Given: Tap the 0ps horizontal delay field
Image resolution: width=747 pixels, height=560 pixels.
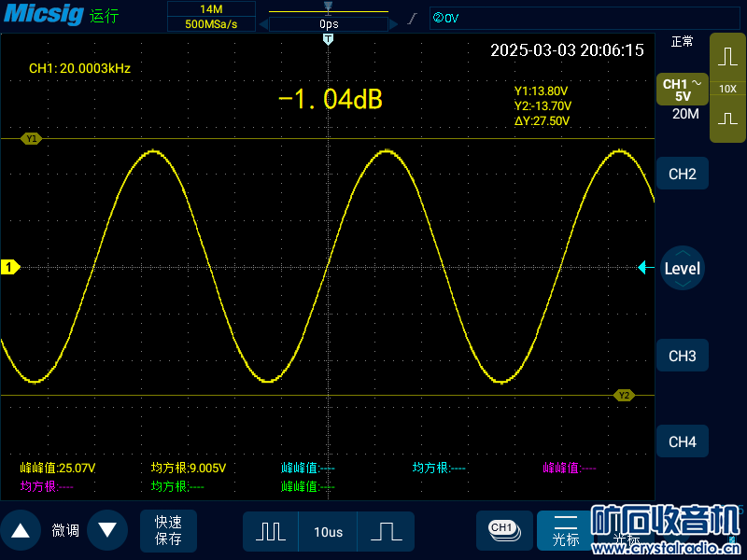Looking at the screenshot, I should 329,24.
